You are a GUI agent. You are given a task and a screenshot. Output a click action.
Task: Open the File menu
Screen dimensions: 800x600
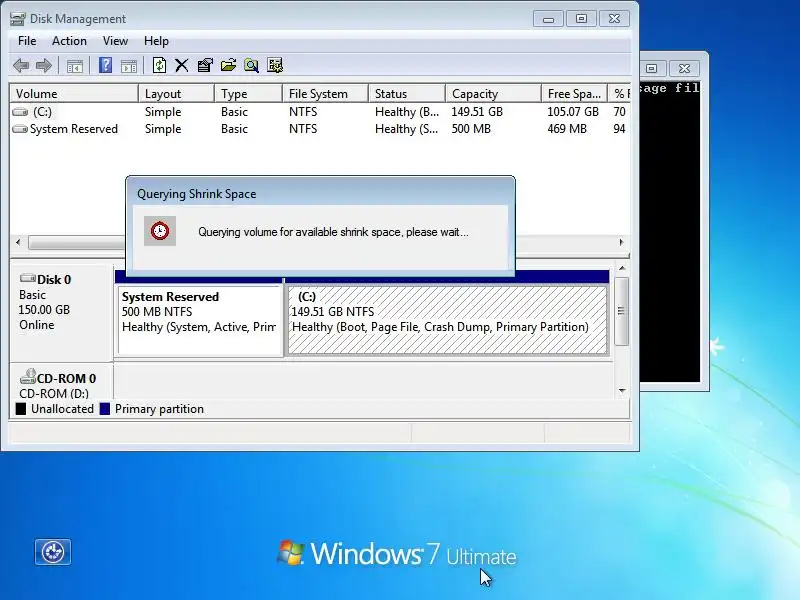click(27, 41)
